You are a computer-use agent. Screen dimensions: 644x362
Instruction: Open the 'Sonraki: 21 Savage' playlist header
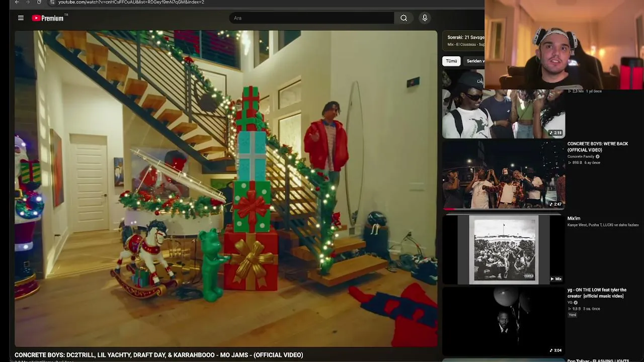(466, 37)
